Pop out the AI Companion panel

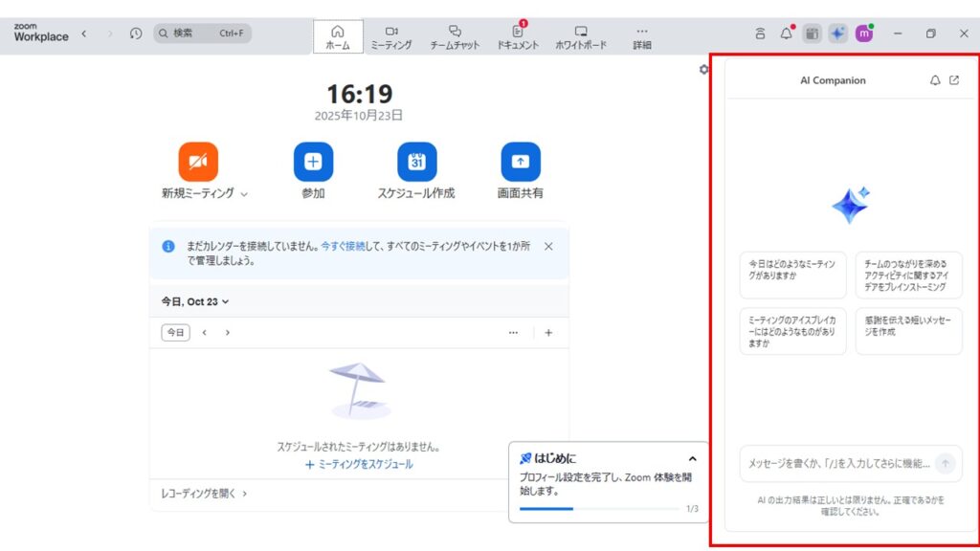[x=954, y=80]
